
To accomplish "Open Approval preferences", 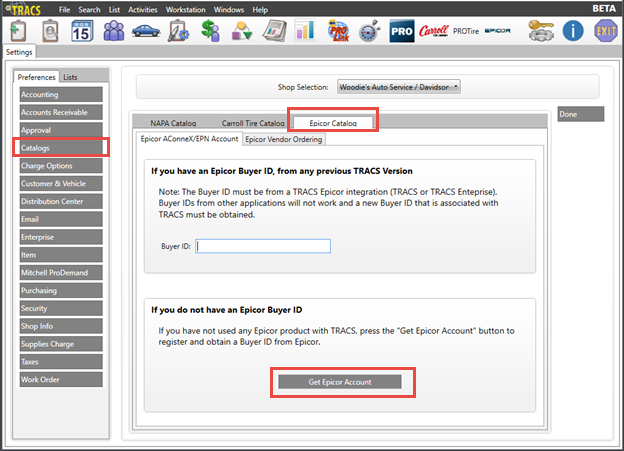I will (61, 130).
